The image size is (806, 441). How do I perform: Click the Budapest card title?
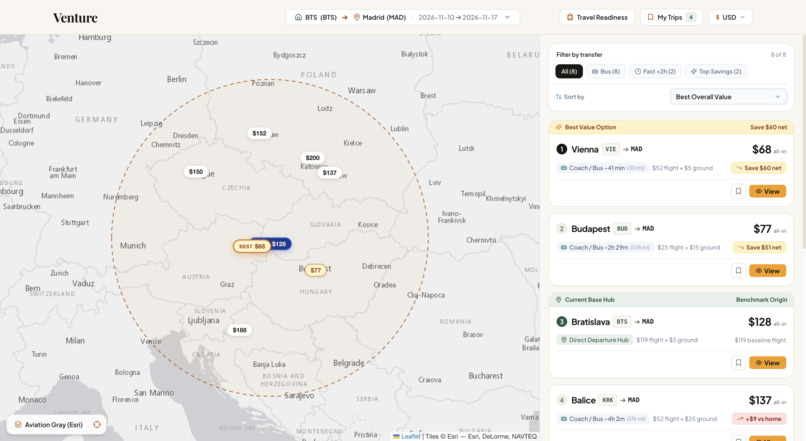click(590, 229)
